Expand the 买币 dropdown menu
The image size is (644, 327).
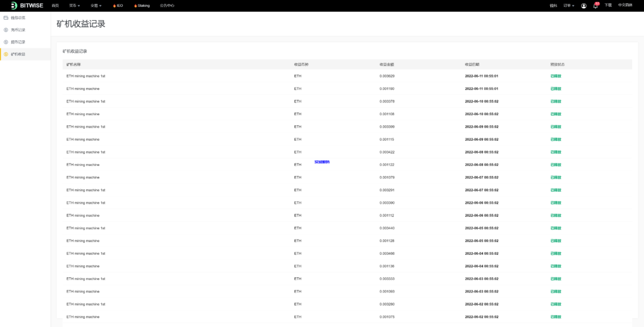pyautogui.click(x=74, y=6)
